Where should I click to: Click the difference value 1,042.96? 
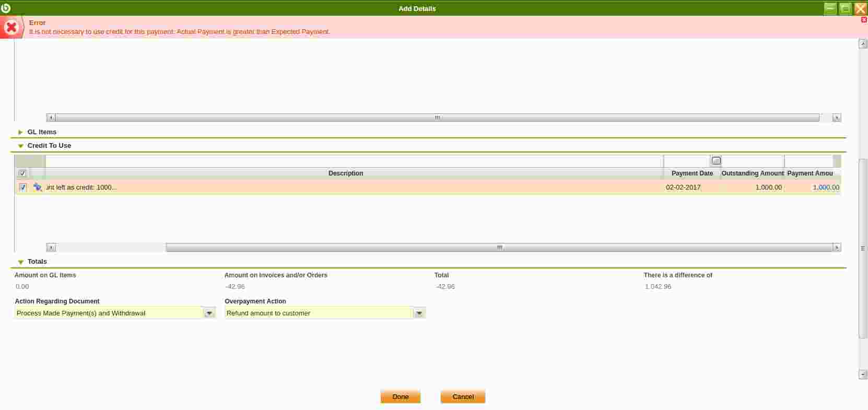[x=658, y=287]
